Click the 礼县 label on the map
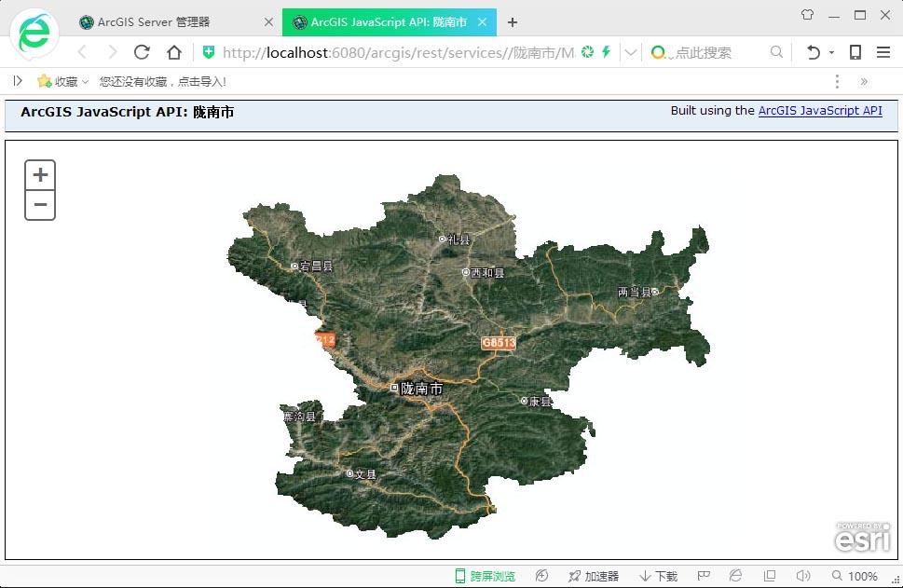 [x=458, y=239]
